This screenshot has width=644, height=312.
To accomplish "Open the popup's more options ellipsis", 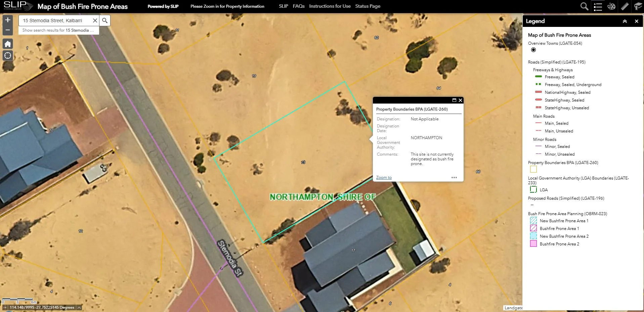I will (x=455, y=177).
